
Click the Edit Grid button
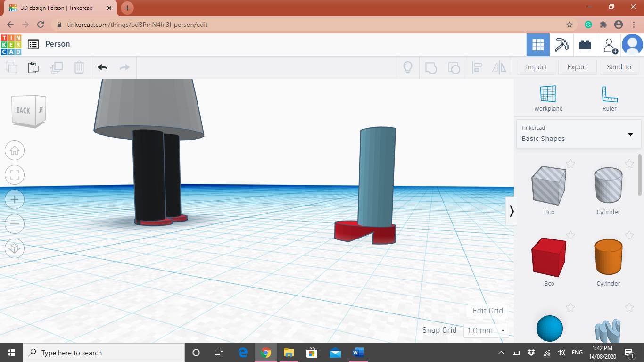pos(488,311)
